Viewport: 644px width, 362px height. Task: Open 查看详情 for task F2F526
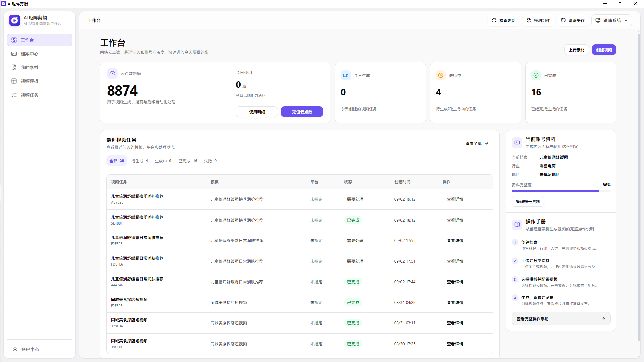click(455, 303)
